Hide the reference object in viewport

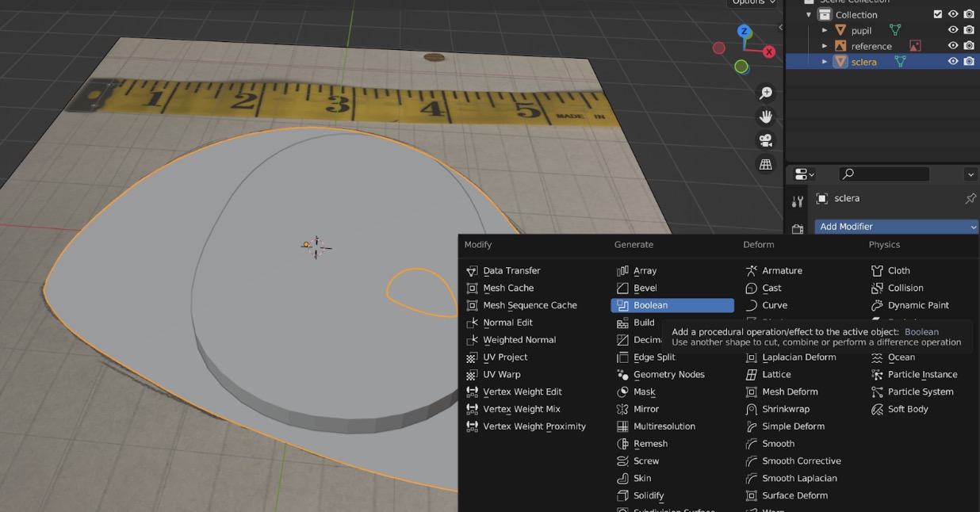pos(953,46)
